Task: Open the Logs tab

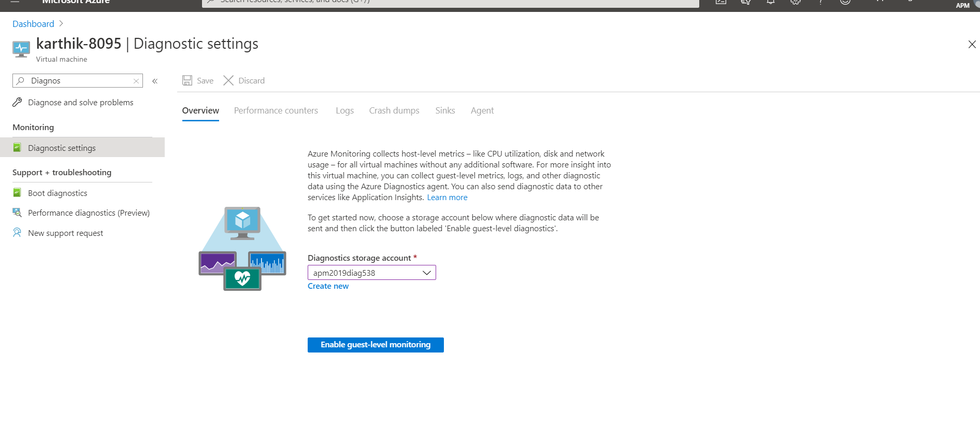Action: coord(344,110)
